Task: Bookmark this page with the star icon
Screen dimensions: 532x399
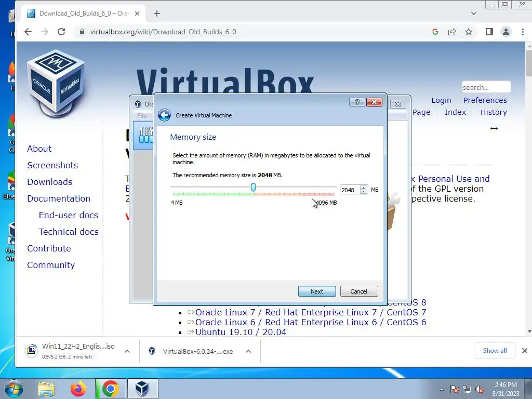Action: point(469,32)
